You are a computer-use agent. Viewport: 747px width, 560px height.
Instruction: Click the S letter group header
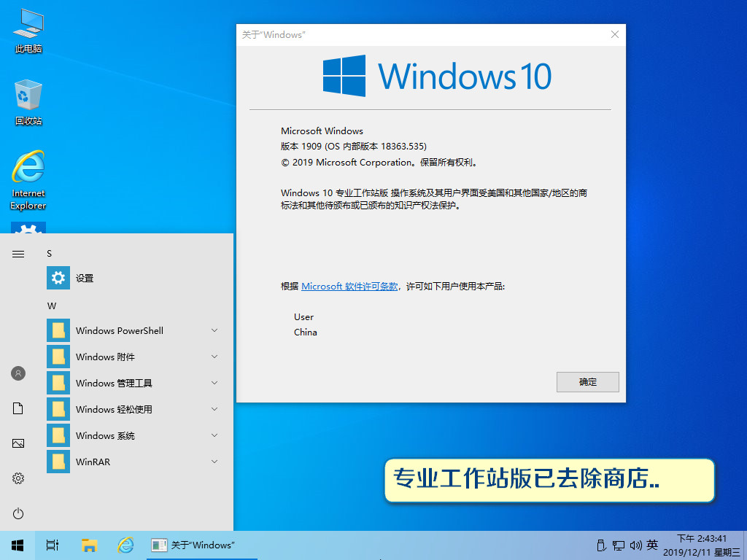tap(49, 254)
